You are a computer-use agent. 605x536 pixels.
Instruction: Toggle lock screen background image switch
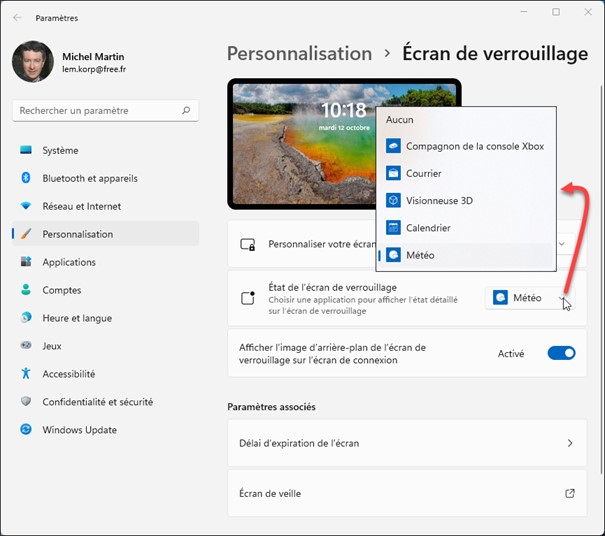click(x=561, y=353)
